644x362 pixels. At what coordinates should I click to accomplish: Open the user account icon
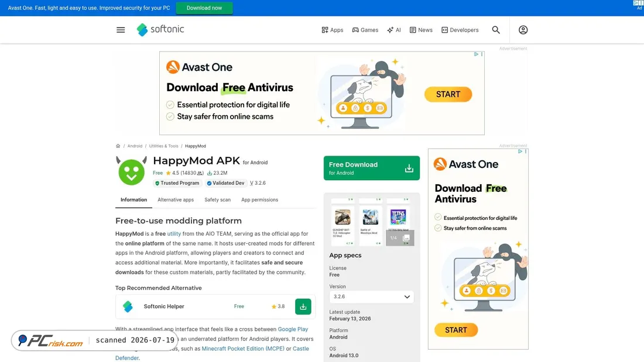coord(523,30)
